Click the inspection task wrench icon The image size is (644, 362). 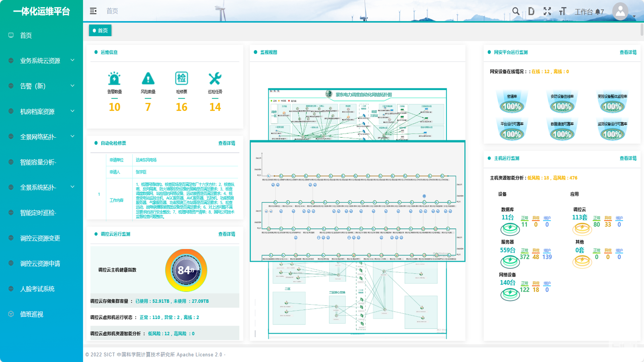pos(215,78)
